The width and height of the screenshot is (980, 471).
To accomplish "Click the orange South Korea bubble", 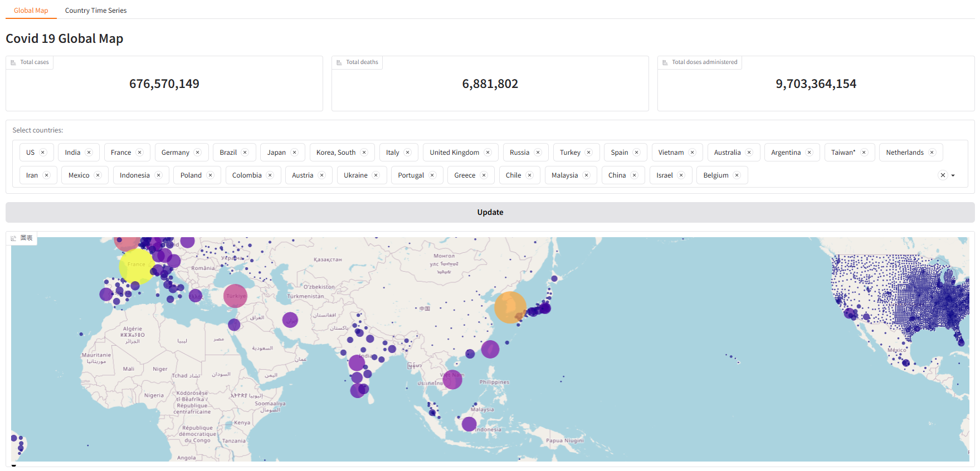I will coord(509,307).
